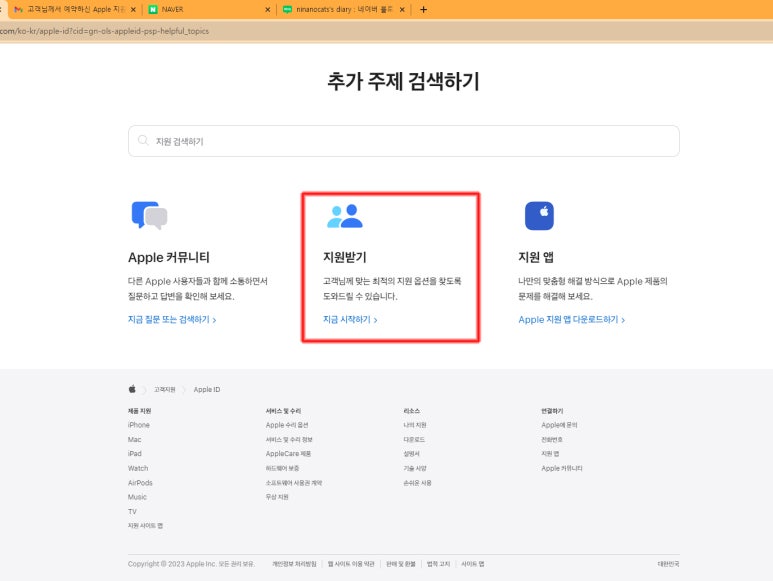The height and width of the screenshot is (581, 773).
Task: Open a new browser tab with plus button
Action: point(423,9)
